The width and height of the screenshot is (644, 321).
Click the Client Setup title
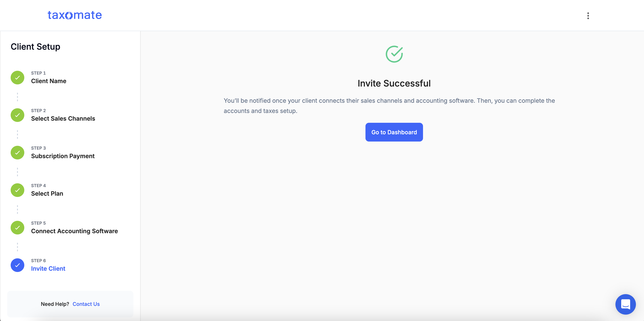click(36, 47)
